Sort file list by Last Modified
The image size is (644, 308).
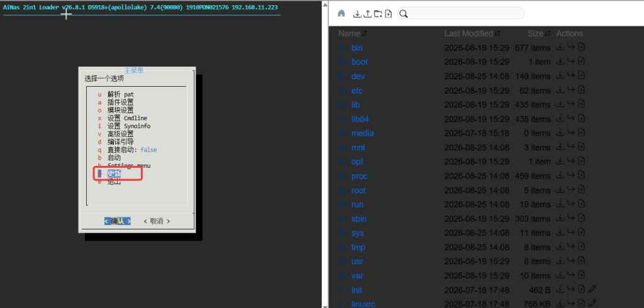coord(472,34)
